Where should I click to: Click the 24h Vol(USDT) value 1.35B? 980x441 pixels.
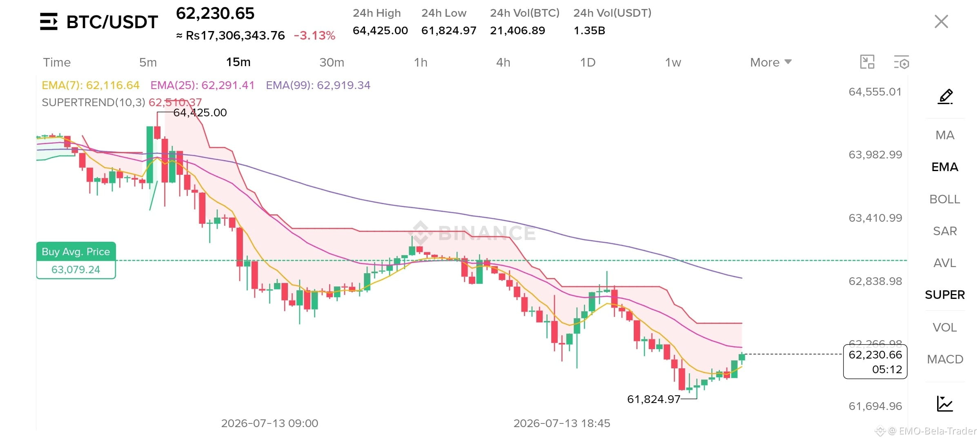pos(589,31)
